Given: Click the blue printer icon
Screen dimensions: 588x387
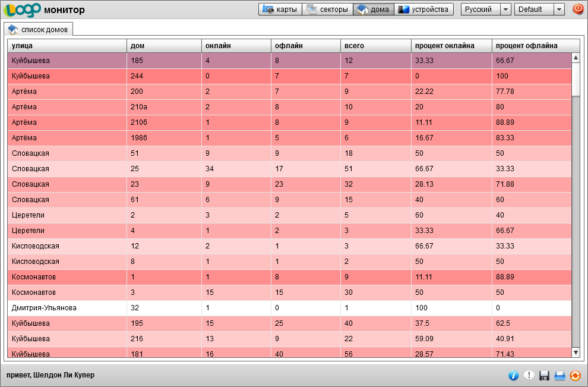Looking at the screenshot, I should pyautogui.click(x=559, y=375).
